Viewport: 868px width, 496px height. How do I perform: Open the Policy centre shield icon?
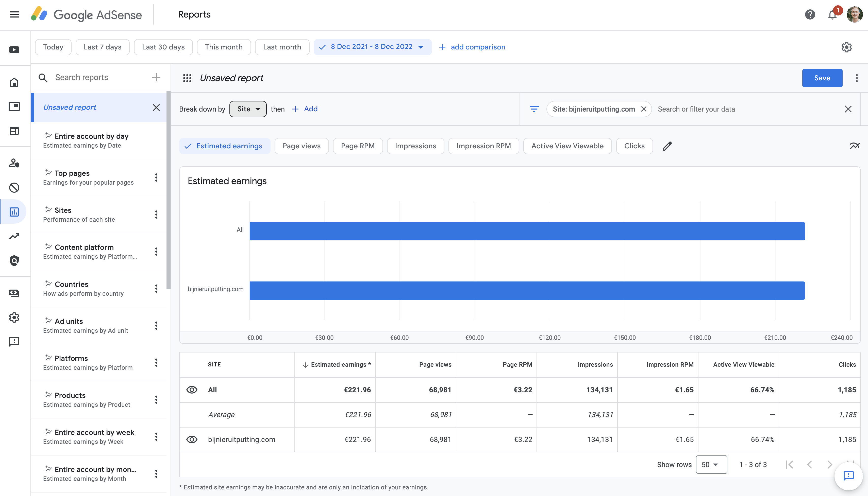14,261
